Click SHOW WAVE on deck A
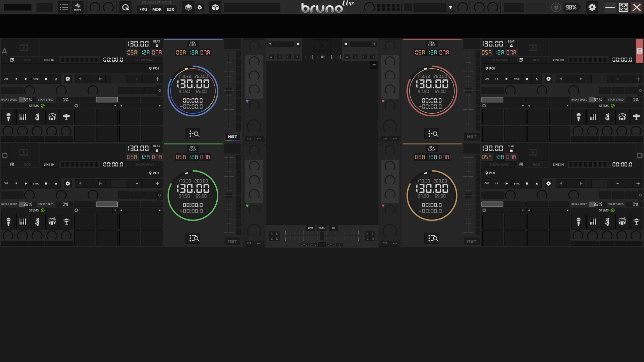Viewport: 644px width, 362px height. (x=144, y=60)
